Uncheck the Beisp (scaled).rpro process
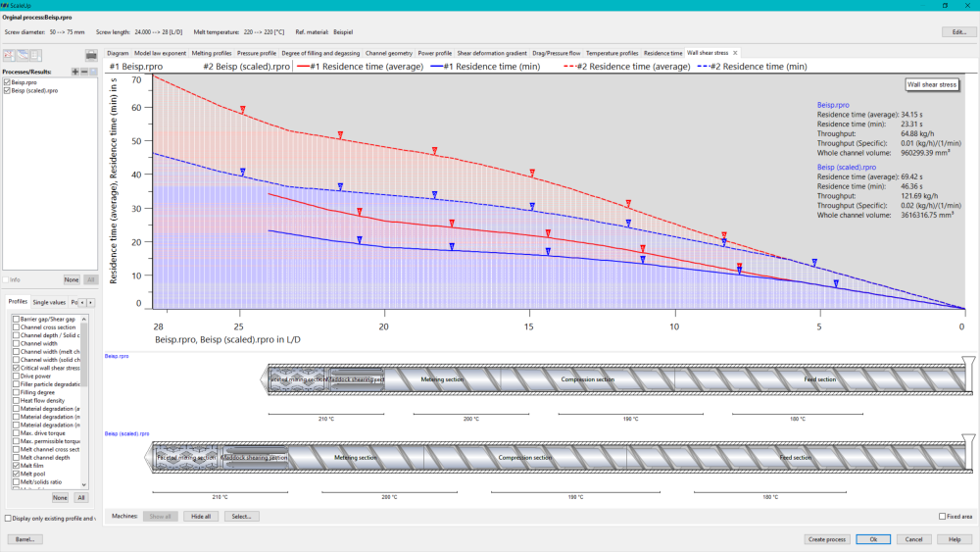This screenshot has height=552, width=980. coord(7,90)
